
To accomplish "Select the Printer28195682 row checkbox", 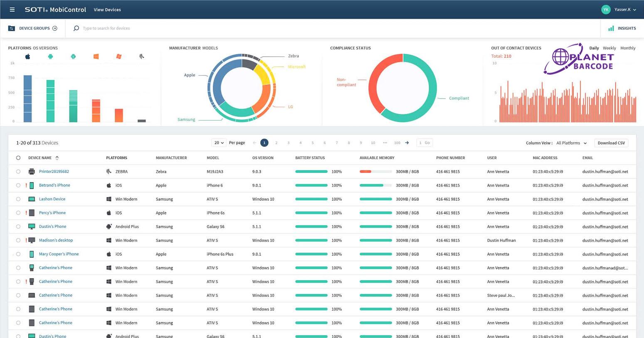I will pos(18,171).
